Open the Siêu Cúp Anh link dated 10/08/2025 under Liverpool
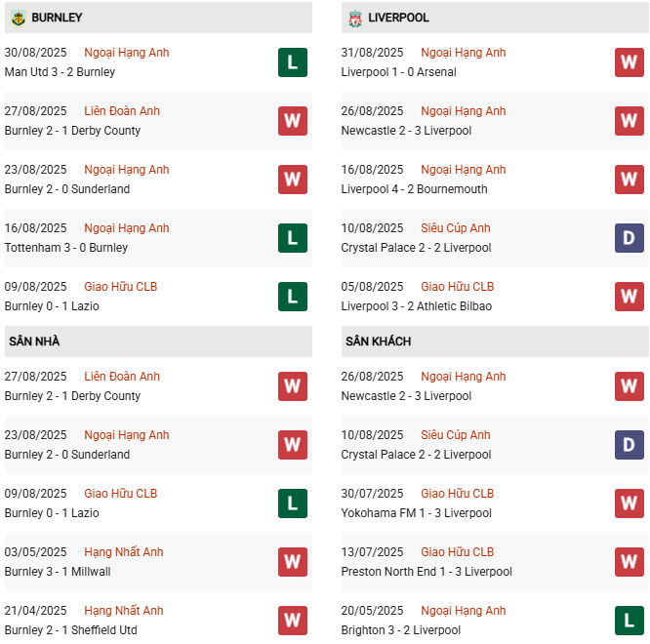650x644 pixels. [456, 228]
